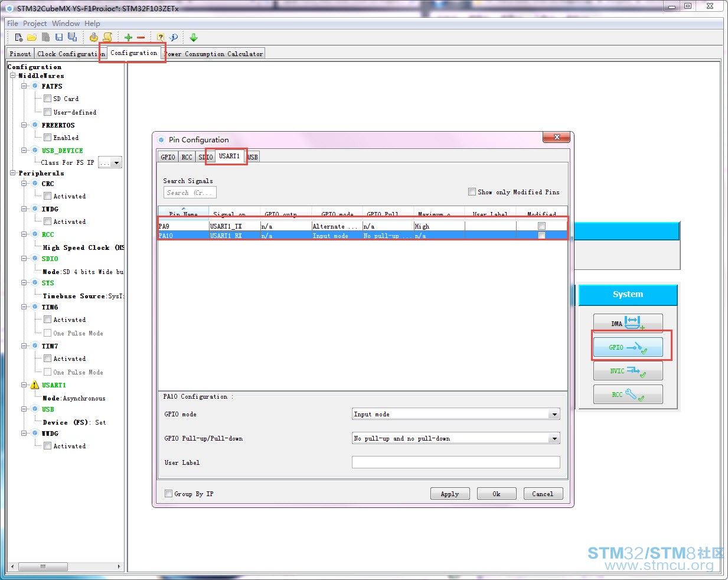728x580 pixels.
Task: Click the green download updates arrow icon
Action: [x=194, y=37]
